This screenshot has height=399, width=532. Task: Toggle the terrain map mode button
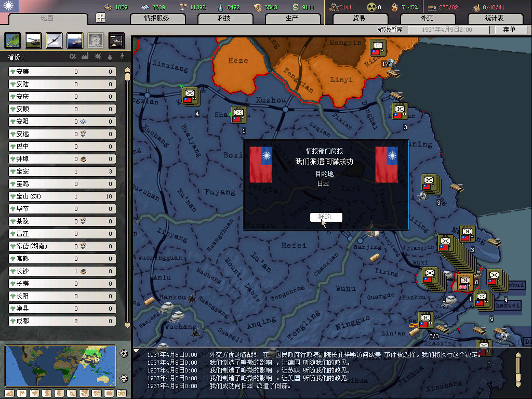(x=8, y=393)
